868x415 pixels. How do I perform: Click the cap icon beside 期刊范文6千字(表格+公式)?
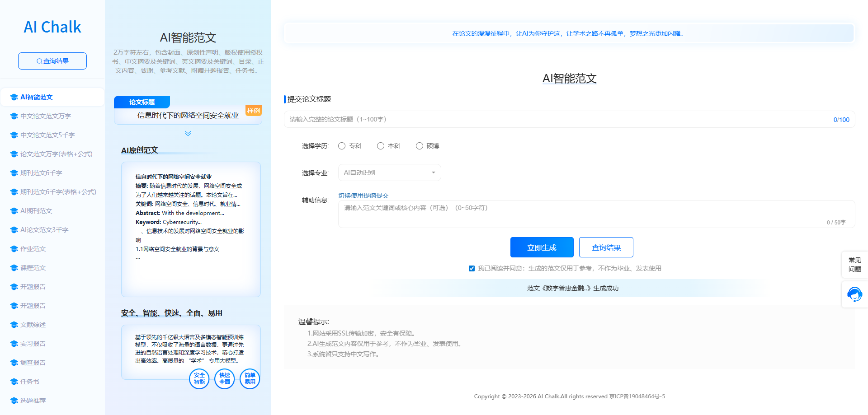(x=14, y=192)
